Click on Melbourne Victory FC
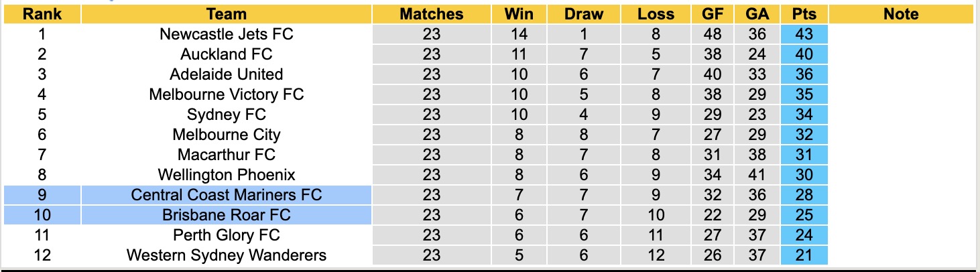980x272 pixels. pos(227,94)
